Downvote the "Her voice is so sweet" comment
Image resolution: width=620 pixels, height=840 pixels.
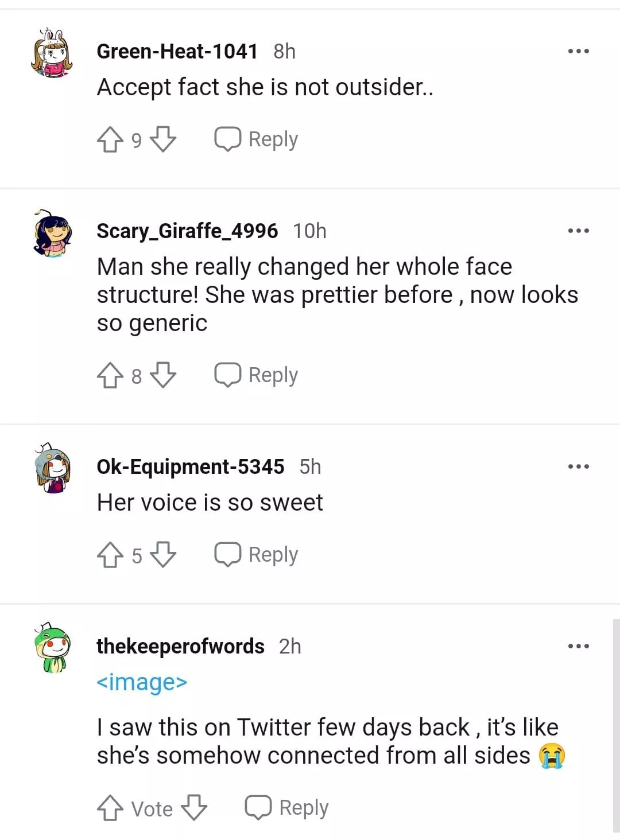pyautogui.click(x=163, y=555)
